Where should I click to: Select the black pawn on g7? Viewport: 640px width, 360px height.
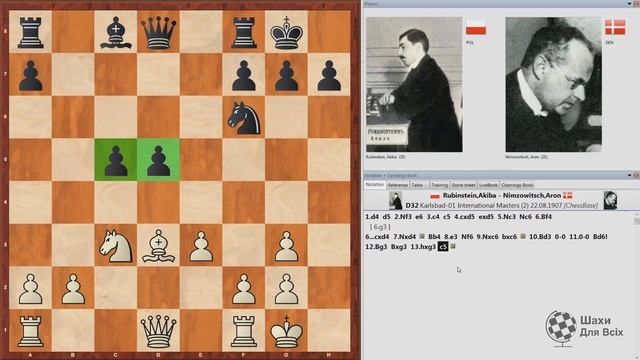coord(287,75)
